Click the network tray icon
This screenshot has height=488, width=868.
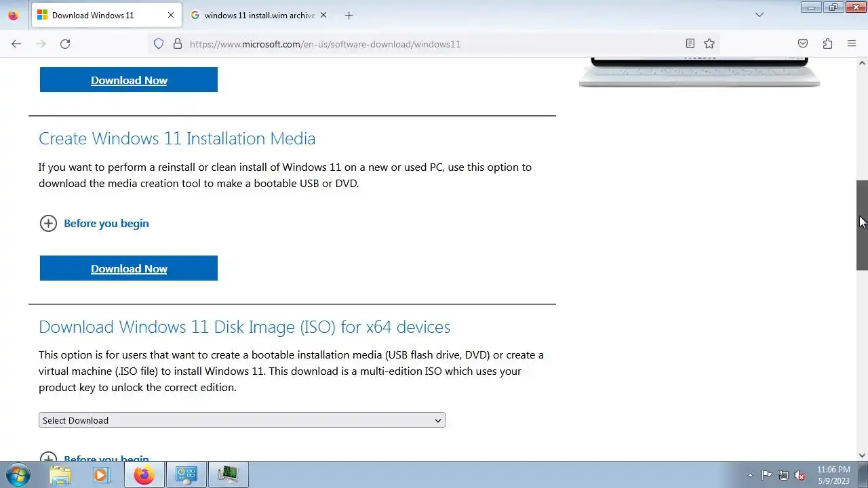783,475
